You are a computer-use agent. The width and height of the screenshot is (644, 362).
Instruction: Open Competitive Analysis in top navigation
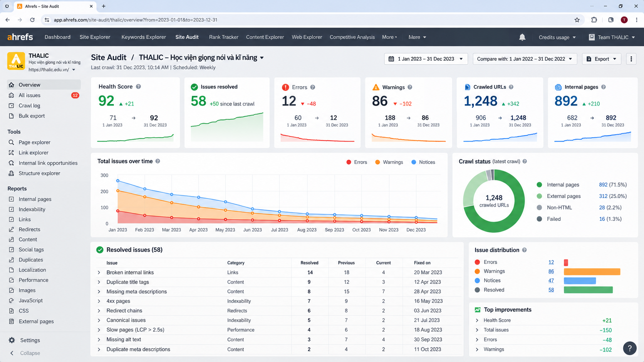point(352,37)
